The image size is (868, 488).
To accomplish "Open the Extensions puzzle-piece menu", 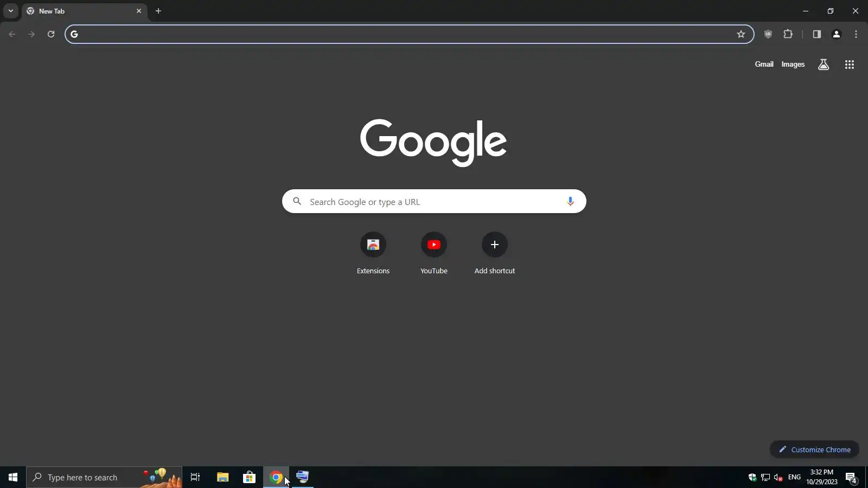I will (788, 34).
